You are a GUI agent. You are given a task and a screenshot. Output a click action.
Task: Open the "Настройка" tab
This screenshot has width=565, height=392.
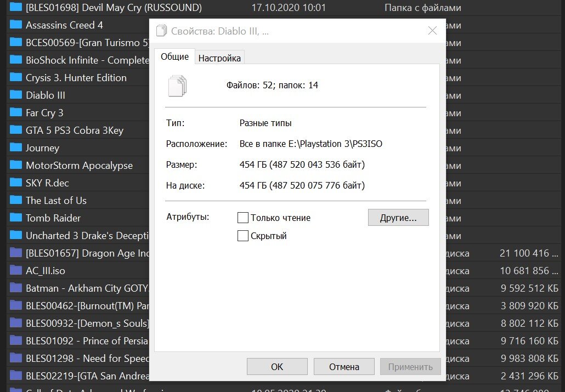coord(219,58)
